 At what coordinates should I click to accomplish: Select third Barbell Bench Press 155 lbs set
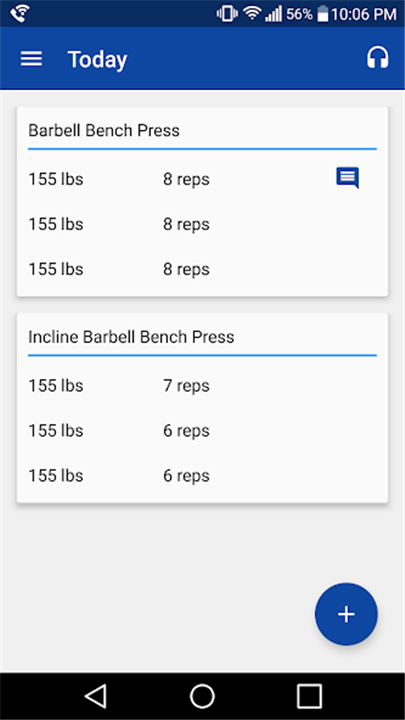(x=202, y=269)
